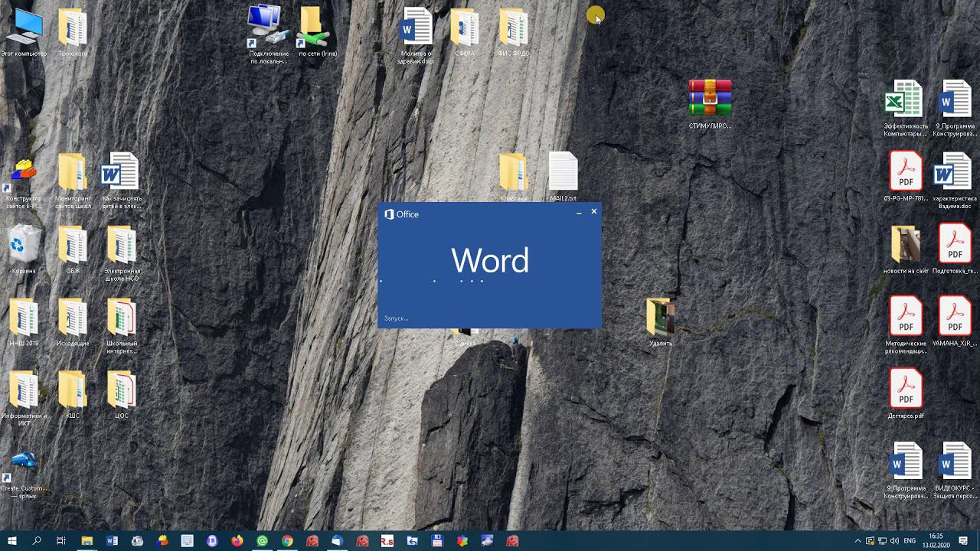Viewport: 980px width, 551px height.
Task: Select the 'Эффективность Компьютары' Excel file
Action: point(906,109)
